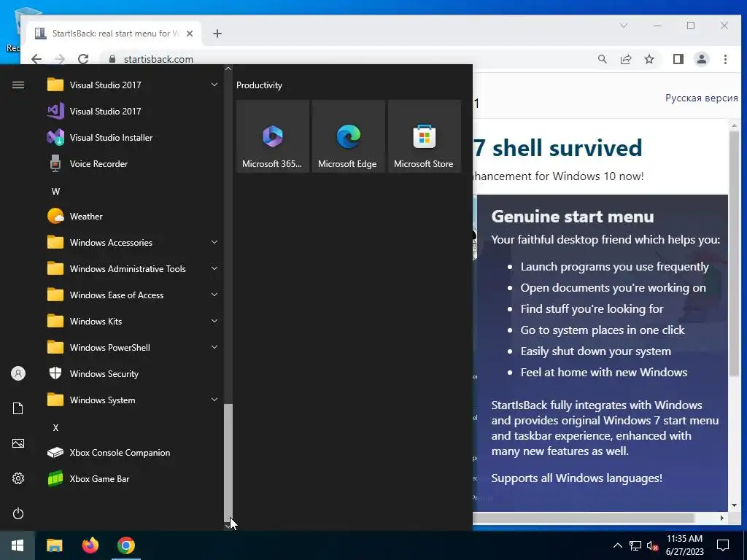Click the Start app list scrollbar thumb

(228, 462)
